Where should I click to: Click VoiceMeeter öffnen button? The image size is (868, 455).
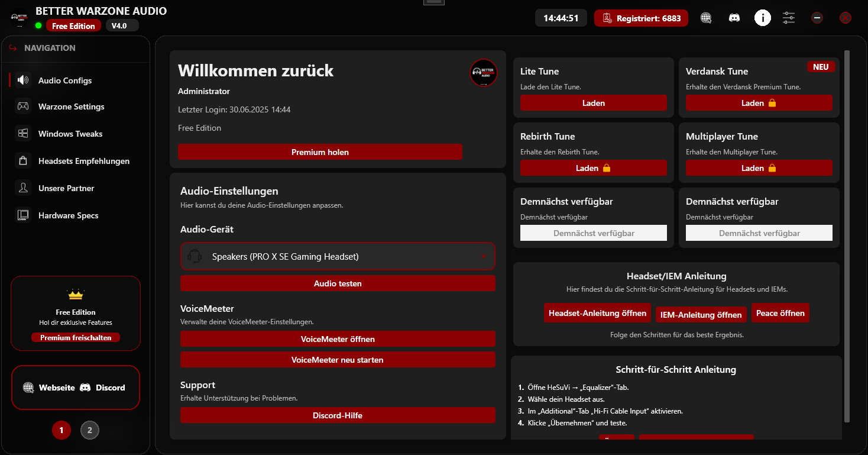click(x=338, y=339)
